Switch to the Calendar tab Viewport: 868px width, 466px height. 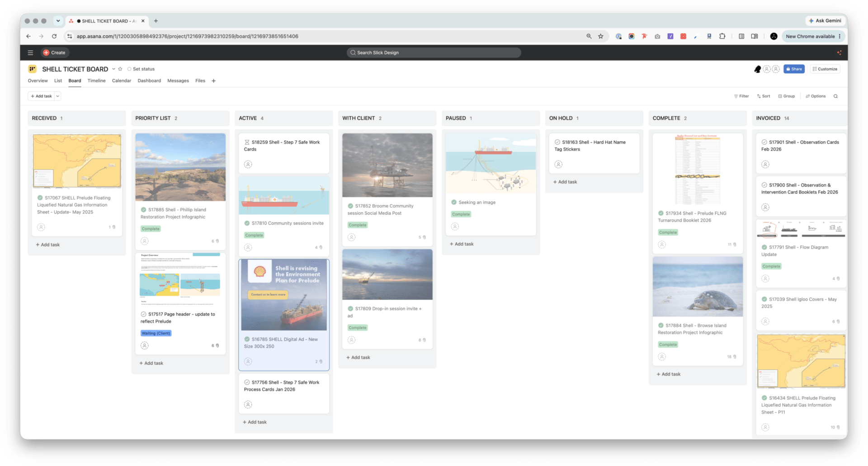(122, 81)
